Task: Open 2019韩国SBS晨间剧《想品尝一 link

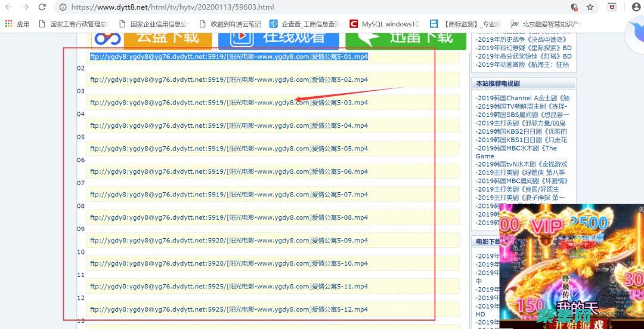Action: tap(524, 115)
